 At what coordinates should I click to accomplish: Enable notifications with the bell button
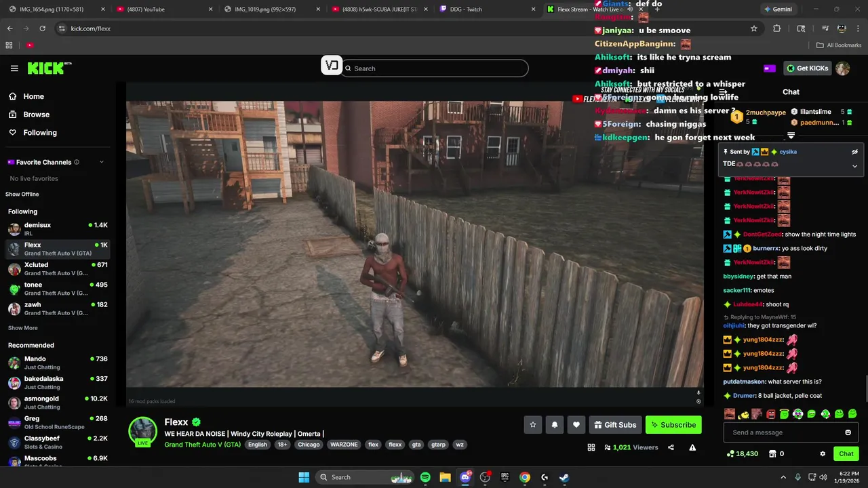coord(555,425)
